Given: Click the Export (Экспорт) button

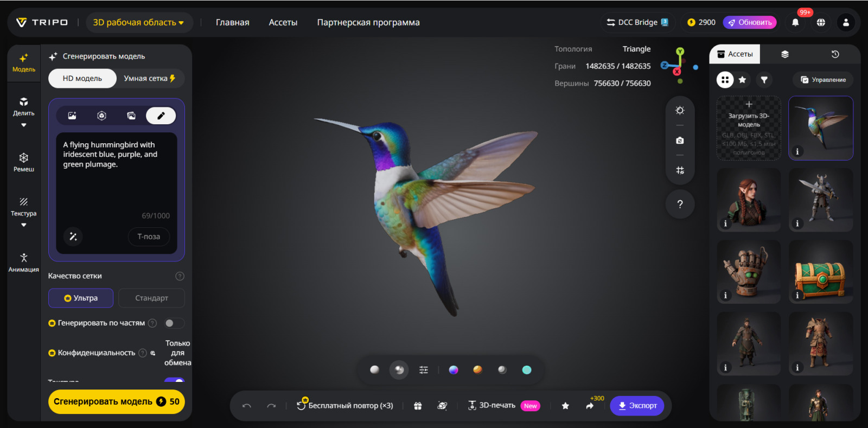Looking at the screenshot, I should 637,406.
